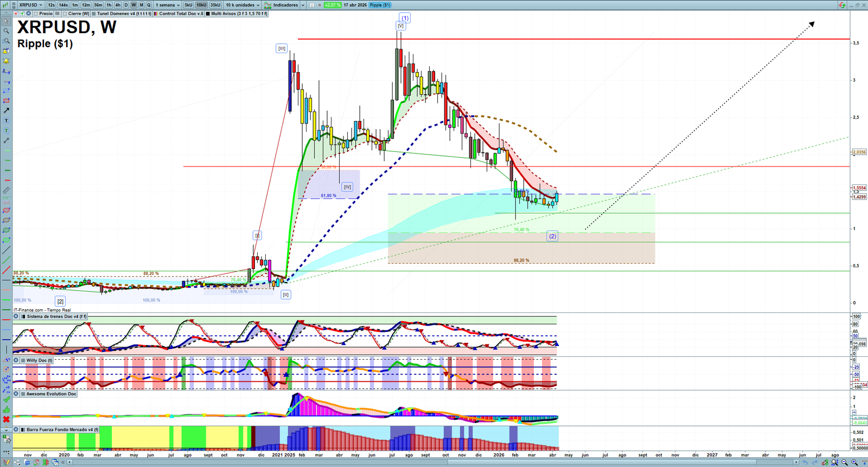Open the '1 semana' period dropdown
Image resolution: width=868 pixels, height=467 pixels.
point(168,5)
